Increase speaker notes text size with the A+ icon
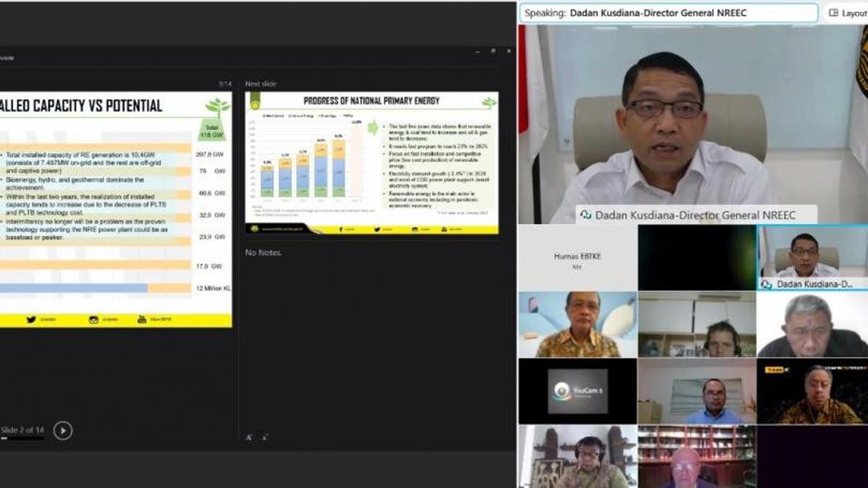This screenshot has height=488, width=868. pos(249,437)
